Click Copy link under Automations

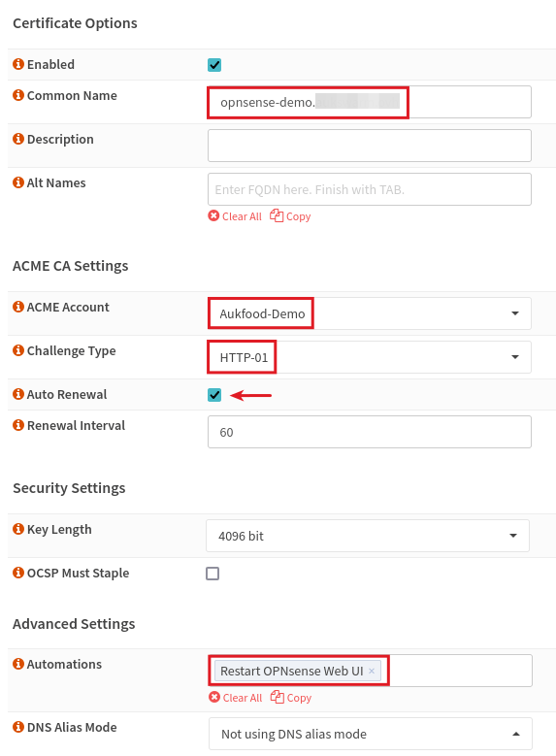[x=291, y=698]
